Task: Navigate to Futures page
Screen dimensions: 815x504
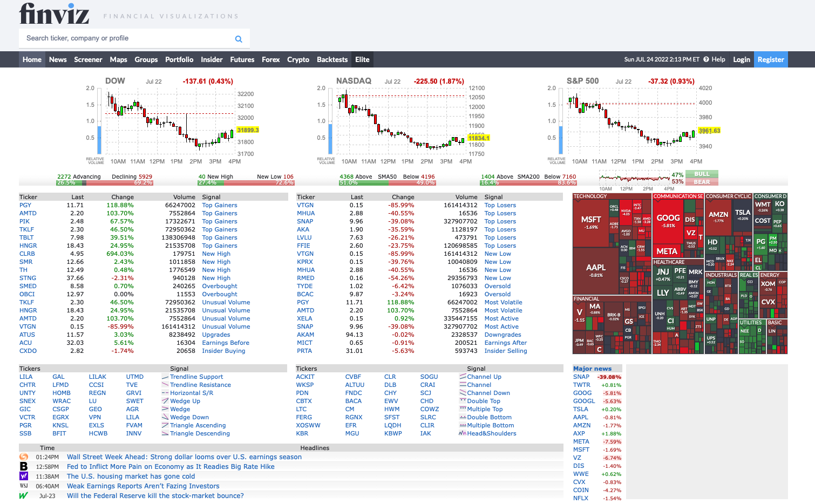Action: (242, 59)
